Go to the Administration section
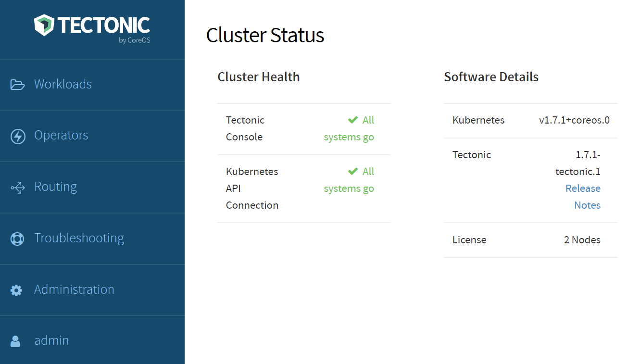The width and height of the screenshot is (628, 364). tap(92, 290)
